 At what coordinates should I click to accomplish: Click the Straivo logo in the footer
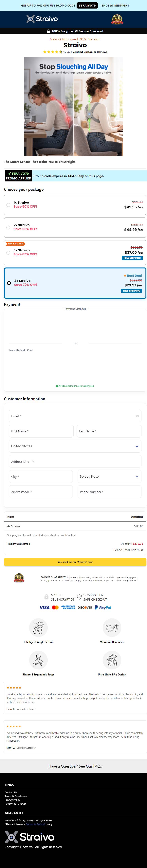tap(30, 837)
